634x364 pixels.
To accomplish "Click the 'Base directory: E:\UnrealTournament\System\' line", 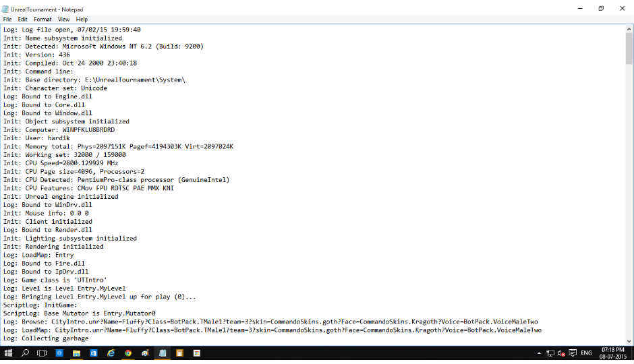I will (x=94, y=80).
